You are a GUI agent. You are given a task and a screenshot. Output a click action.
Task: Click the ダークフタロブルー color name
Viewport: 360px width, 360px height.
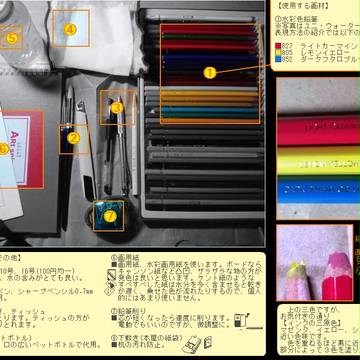tap(330, 60)
